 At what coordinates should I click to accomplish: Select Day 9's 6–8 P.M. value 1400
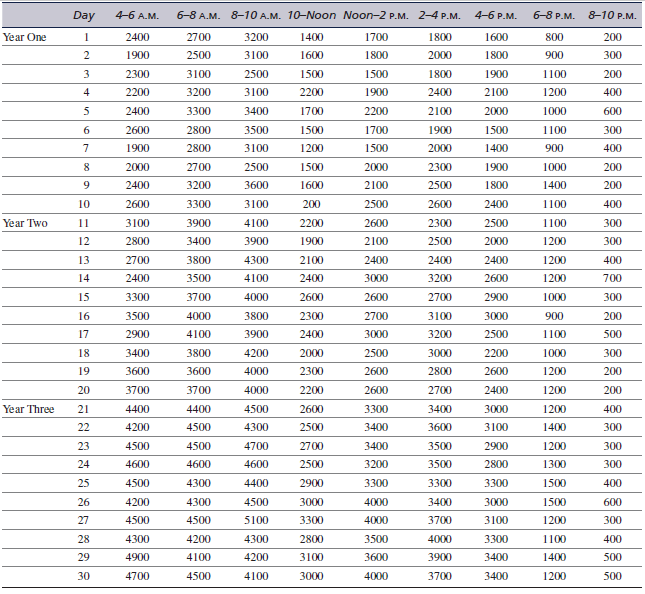tap(555, 185)
